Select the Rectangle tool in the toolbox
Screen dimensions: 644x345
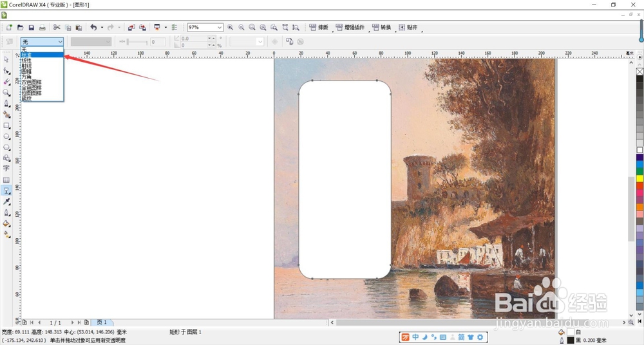(x=6, y=126)
